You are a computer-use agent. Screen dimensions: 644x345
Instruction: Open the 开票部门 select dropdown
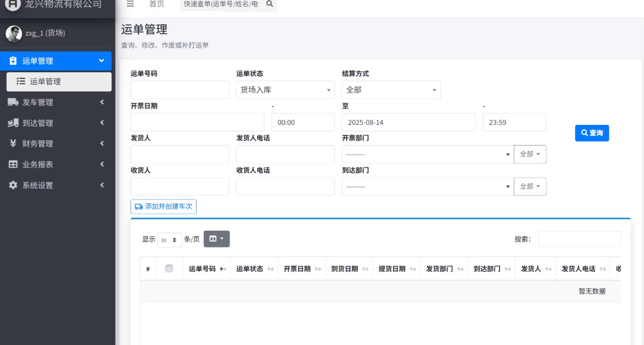click(427, 155)
